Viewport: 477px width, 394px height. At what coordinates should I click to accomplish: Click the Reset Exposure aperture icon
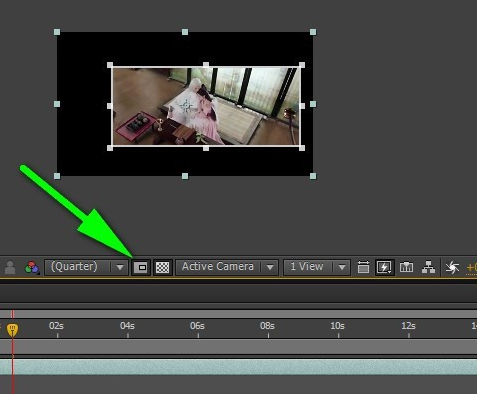point(452,267)
